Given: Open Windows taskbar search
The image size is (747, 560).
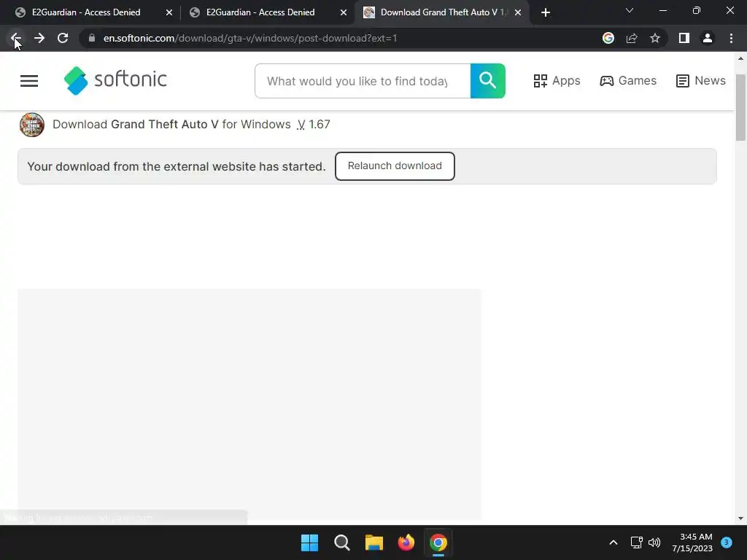Looking at the screenshot, I should [342, 542].
